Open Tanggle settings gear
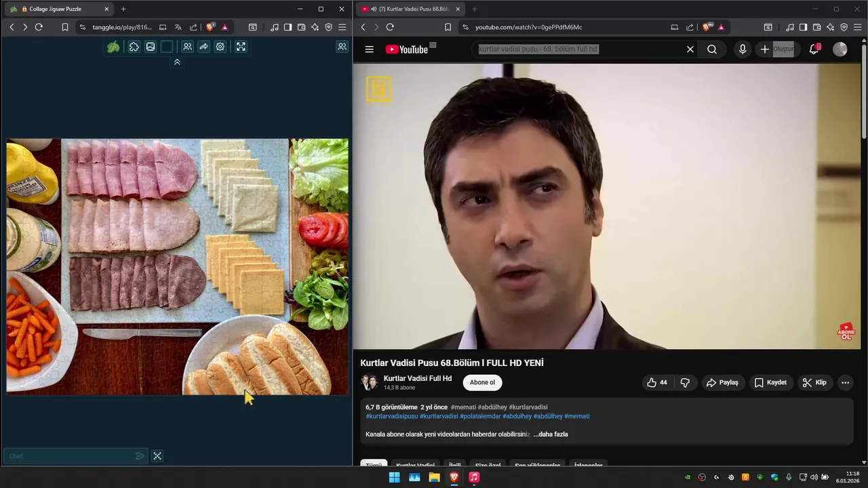The height and width of the screenshot is (488, 868). point(220,47)
